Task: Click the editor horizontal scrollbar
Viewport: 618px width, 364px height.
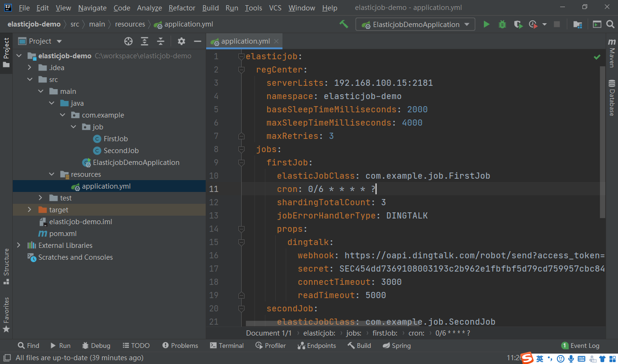Action: (x=332, y=323)
